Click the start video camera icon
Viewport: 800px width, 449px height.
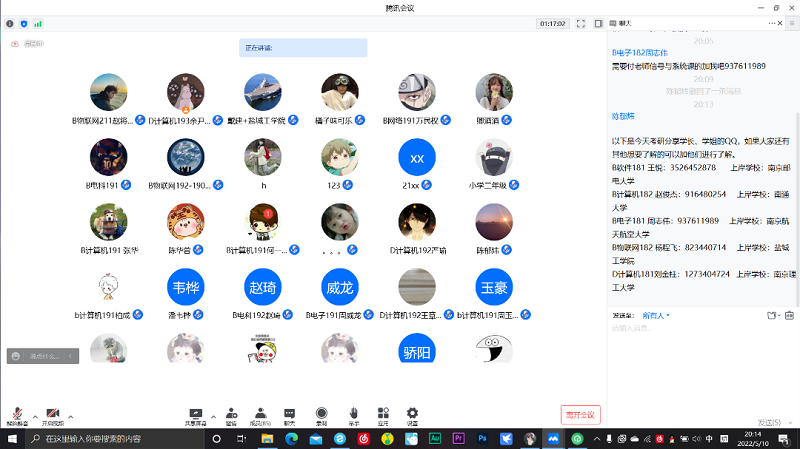52,413
